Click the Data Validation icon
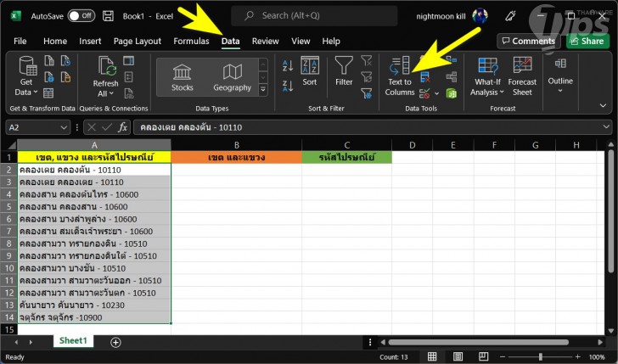The height and width of the screenshot is (364, 618). click(x=424, y=93)
